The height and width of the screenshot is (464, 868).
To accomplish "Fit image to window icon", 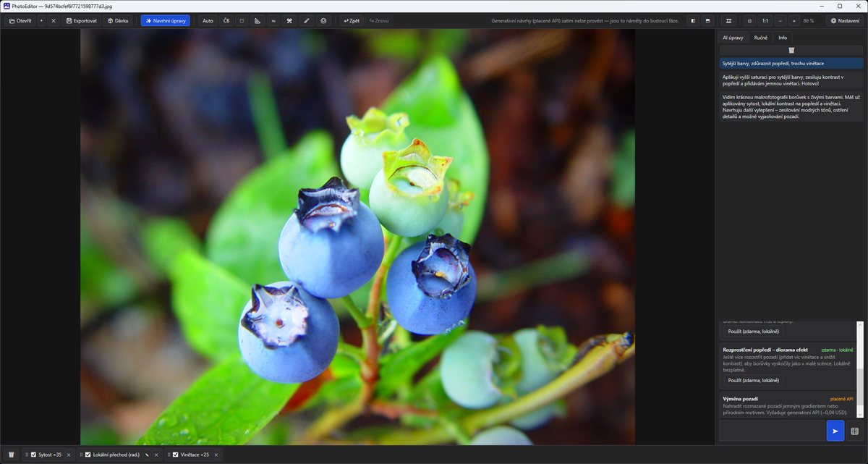I will click(749, 21).
